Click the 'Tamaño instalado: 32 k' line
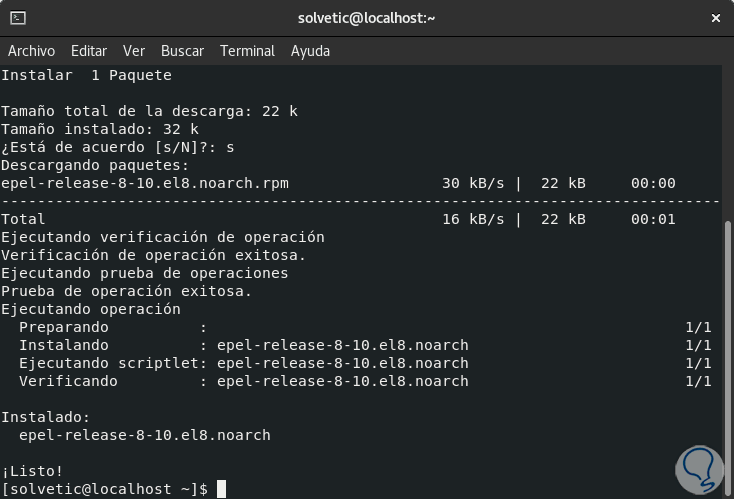Screen dimensions: 734x499 pyautogui.click(x=100, y=129)
